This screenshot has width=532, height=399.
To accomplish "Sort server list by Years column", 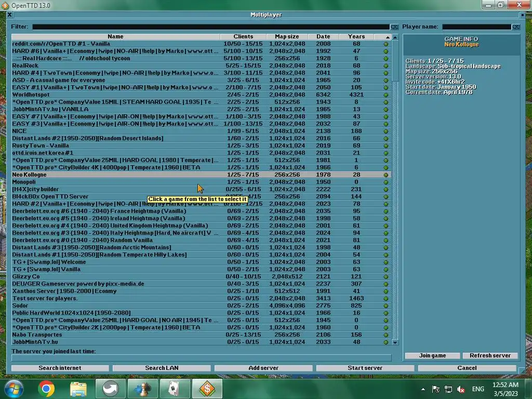I will click(x=356, y=37).
